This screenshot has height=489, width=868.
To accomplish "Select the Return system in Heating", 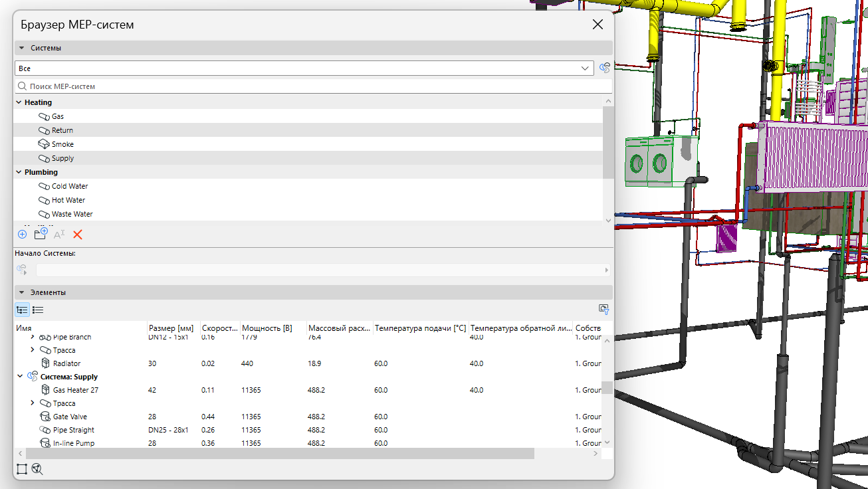I will 308,130.
